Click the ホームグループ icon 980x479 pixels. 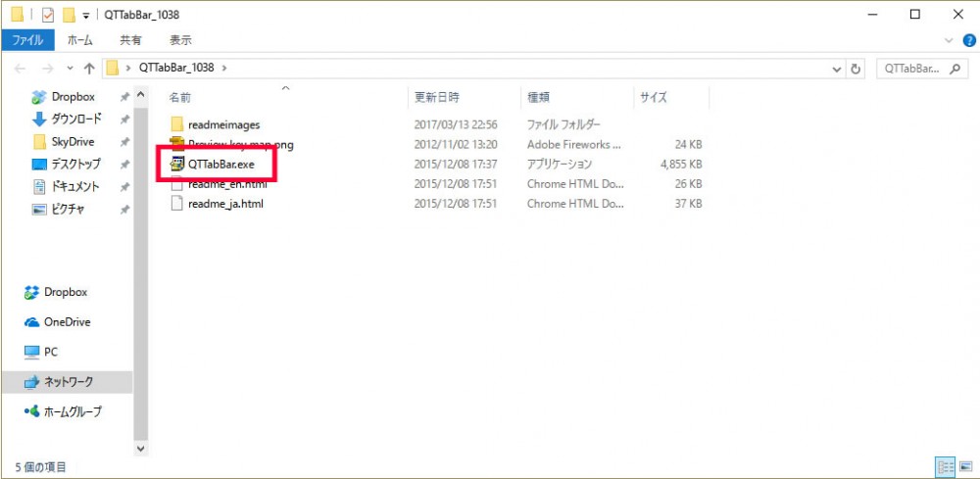coord(32,411)
